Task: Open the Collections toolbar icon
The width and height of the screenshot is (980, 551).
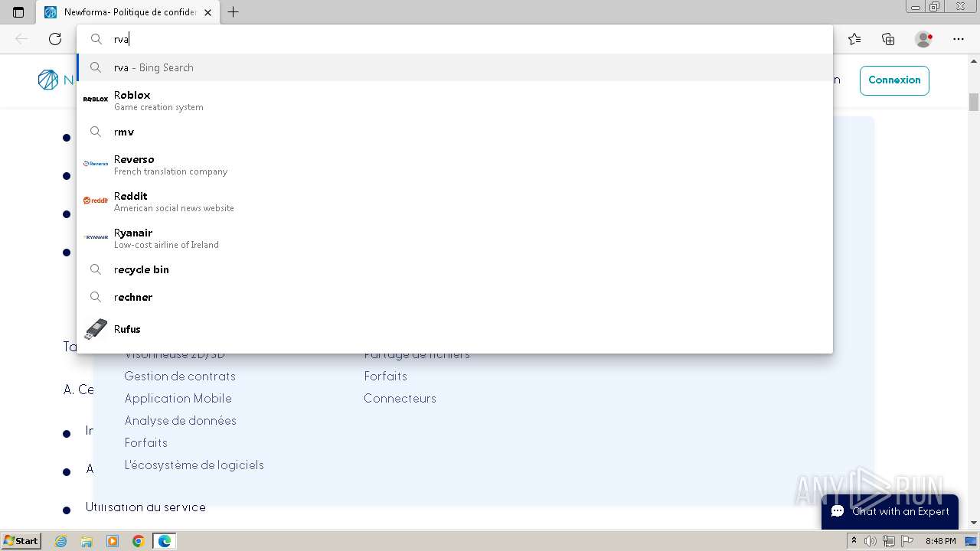Action: (888, 39)
